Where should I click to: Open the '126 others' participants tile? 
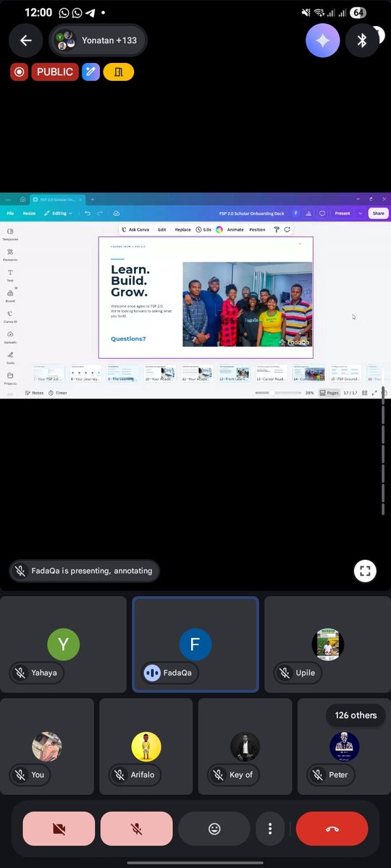[356, 715]
